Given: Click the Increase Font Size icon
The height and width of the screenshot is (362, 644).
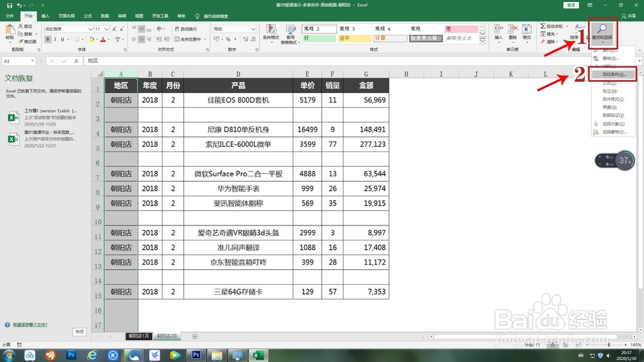Looking at the screenshot, I should pyautogui.click(x=115, y=29).
